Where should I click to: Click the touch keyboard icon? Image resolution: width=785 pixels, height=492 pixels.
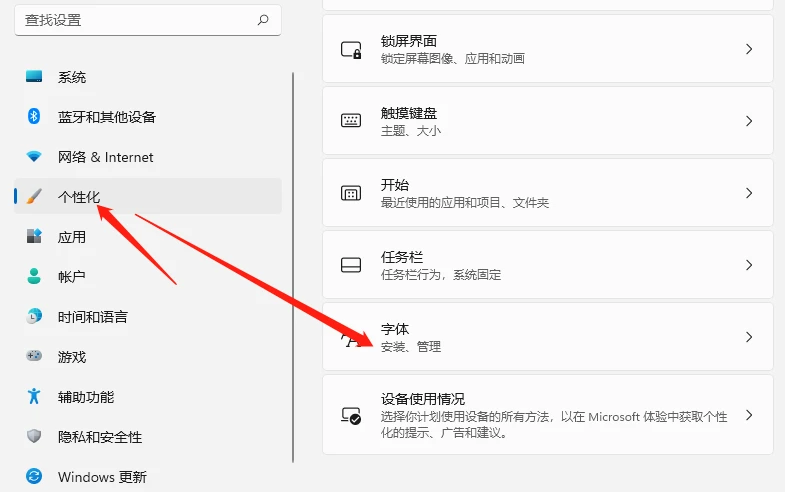click(351, 121)
